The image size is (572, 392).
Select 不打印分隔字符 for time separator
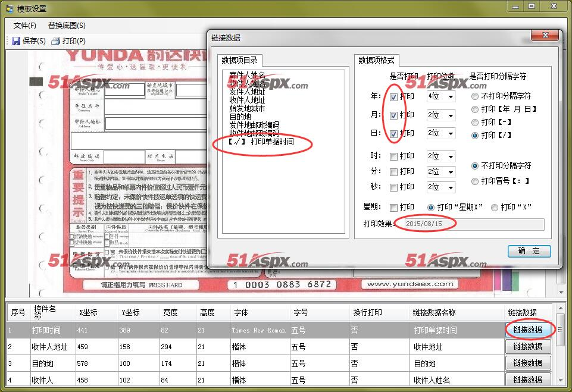pyautogui.click(x=474, y=166)
